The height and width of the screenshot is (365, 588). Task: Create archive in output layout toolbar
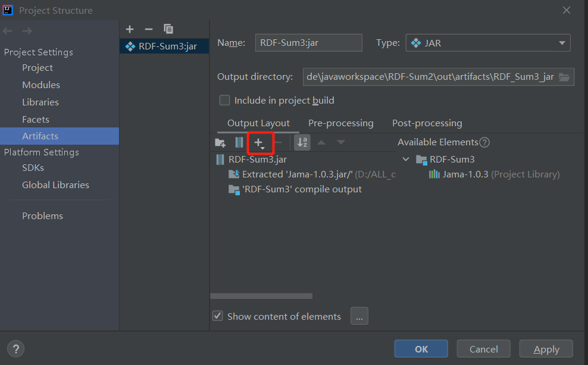click(239, 142)
